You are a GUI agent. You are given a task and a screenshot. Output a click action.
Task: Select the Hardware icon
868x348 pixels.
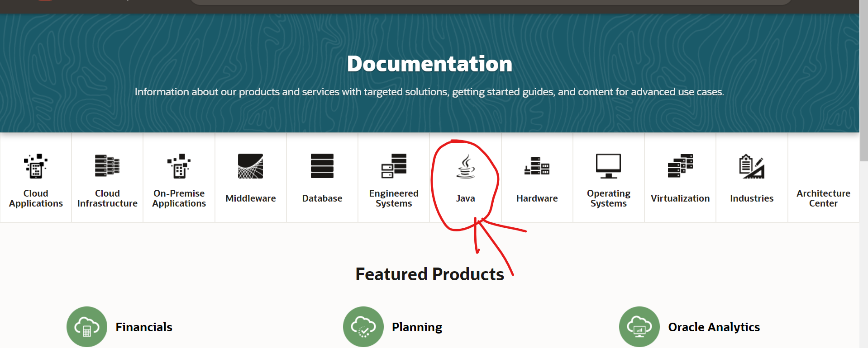(x=537, y=166)
